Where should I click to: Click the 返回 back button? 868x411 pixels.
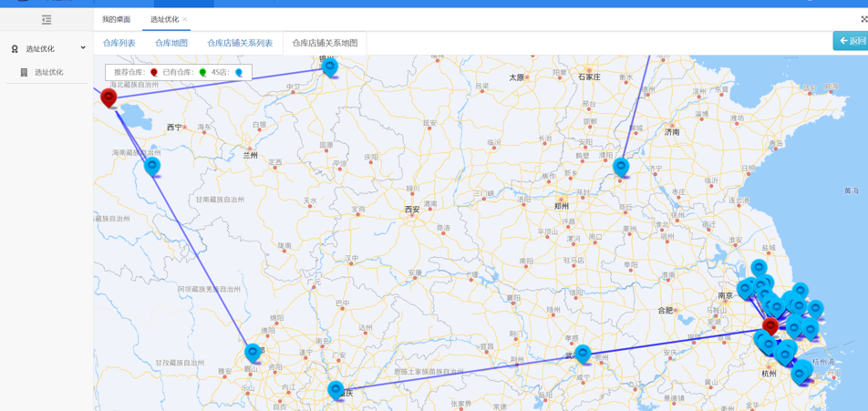(852, 41)
